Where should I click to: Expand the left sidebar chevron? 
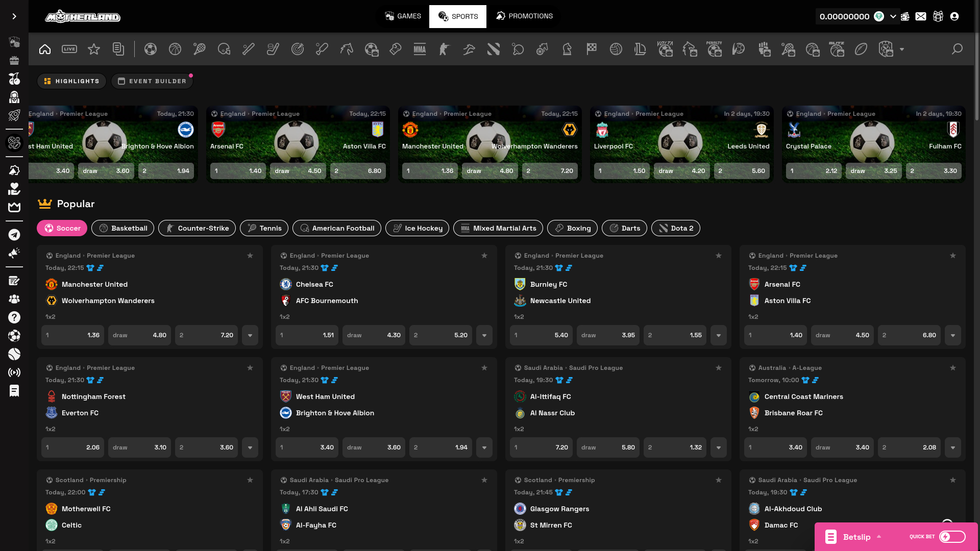coord(14,16)
